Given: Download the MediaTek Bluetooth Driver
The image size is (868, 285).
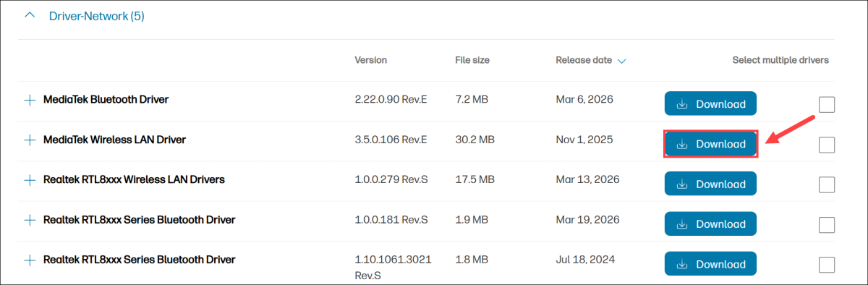Looking at the screenshot, I should pos(710,104).
